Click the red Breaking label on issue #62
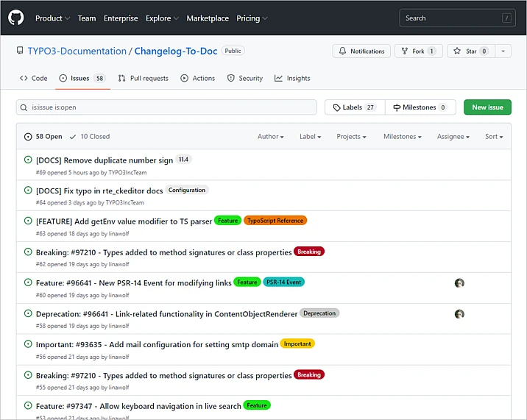Image resolution: width=527 pixels, height=420 pixels. 309,252
